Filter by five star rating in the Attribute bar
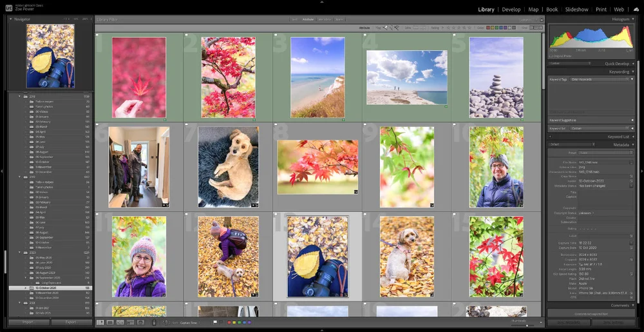This screenshot has height=332, width=644. click(x=469, y=28)
